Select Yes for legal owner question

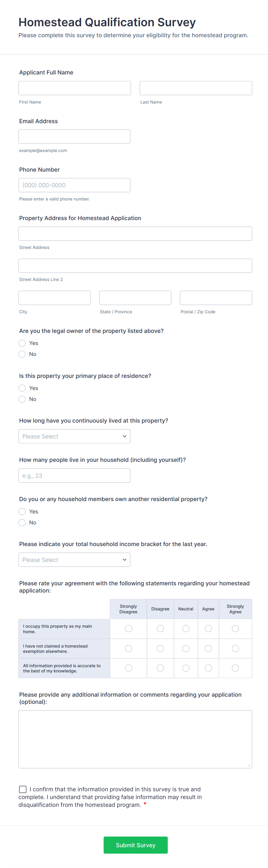[22, 343]
